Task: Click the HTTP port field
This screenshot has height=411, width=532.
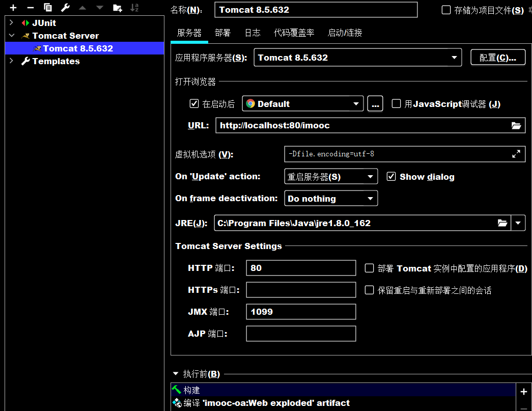Action: point(301,268)
